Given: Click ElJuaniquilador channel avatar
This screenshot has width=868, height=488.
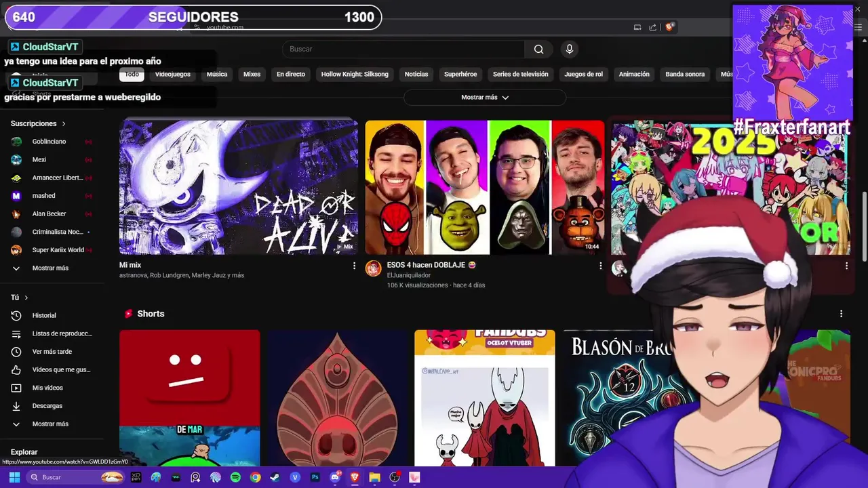Looking at the screenshot, I should click(373, 268).
